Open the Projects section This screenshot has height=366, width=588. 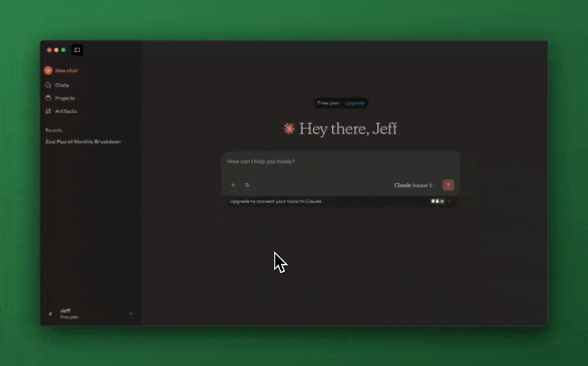pos(65,98)
